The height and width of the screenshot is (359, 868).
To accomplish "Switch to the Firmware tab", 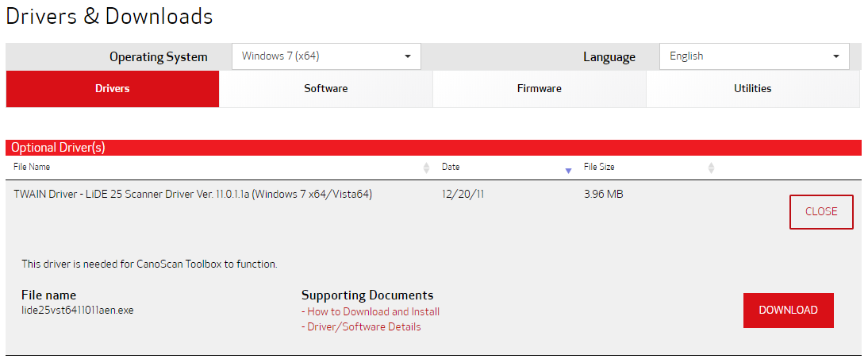I will (x=540, y=89).
